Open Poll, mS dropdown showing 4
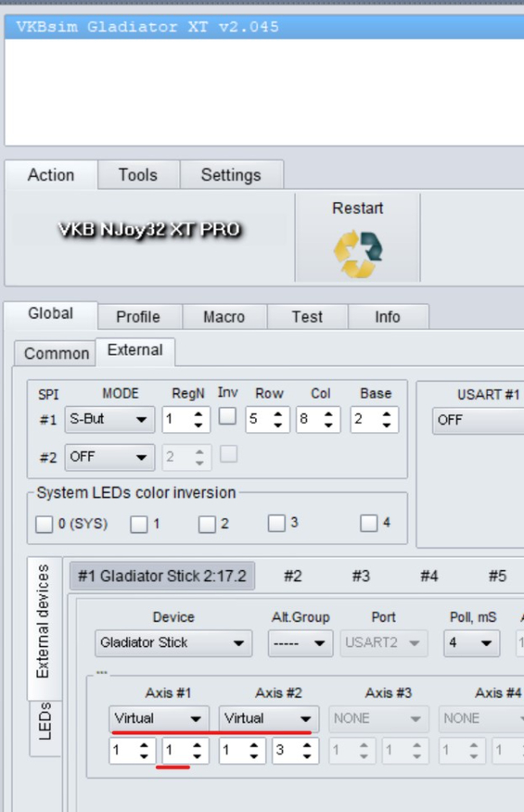 pos(472,643)
